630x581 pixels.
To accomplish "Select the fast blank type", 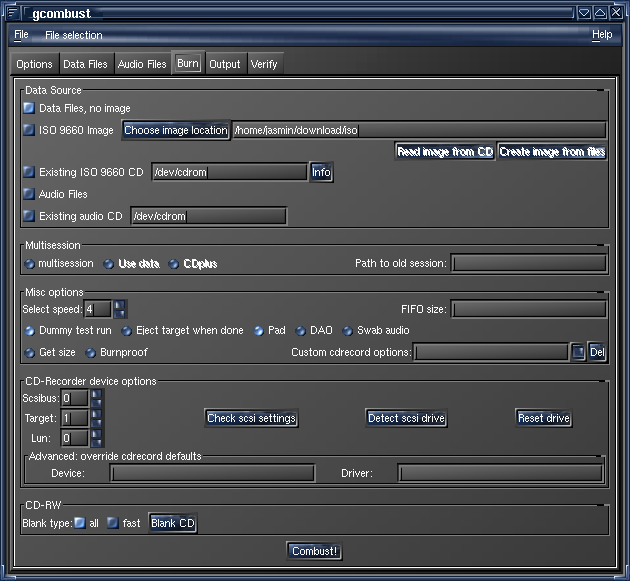I will click(113, 523).
